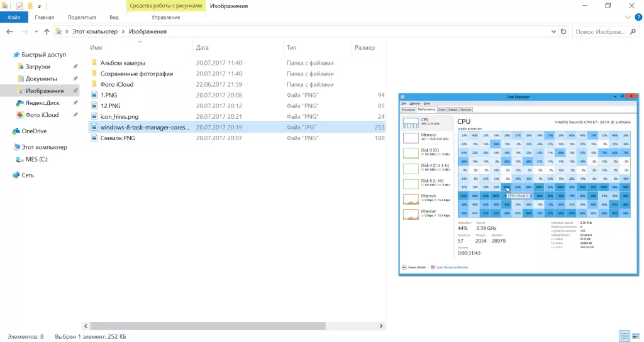
Task: Go back using the back arrow
Action: tap(9, 31)
